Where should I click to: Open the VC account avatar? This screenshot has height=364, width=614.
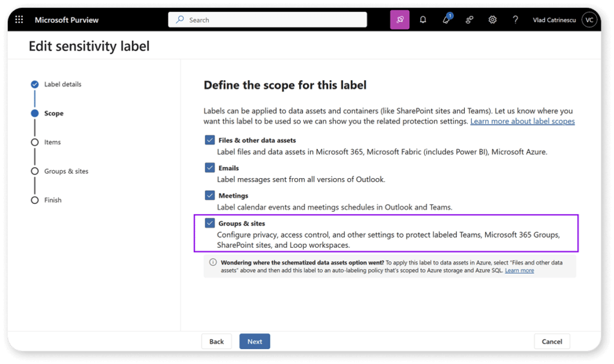point(589,20)
